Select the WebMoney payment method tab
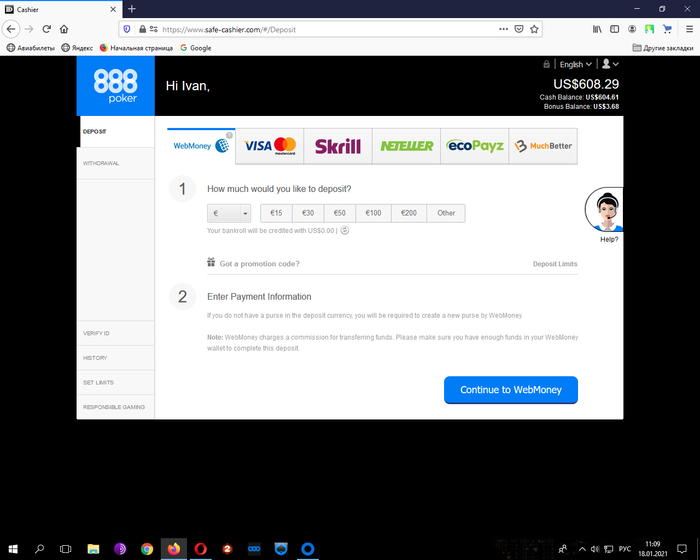This screenshot has height=560, width=700. tap(201, 146)
